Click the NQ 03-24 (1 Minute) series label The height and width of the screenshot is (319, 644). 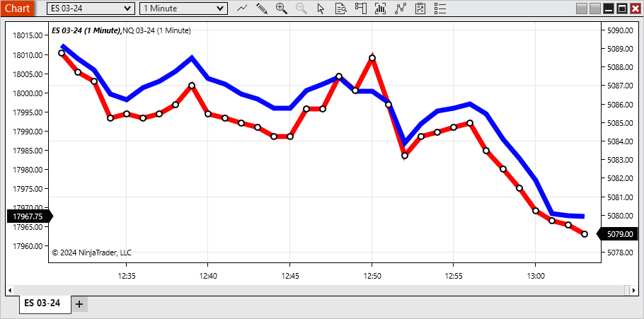156,30
